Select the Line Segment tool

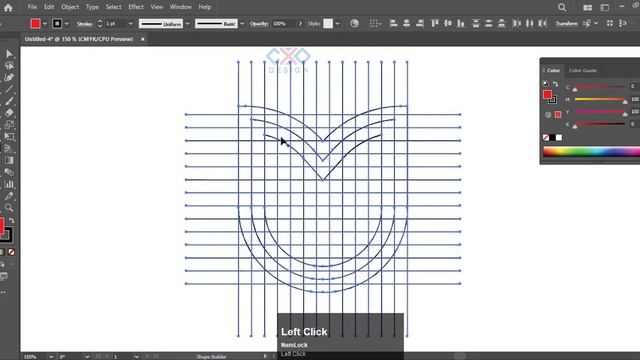click(9, 89)
